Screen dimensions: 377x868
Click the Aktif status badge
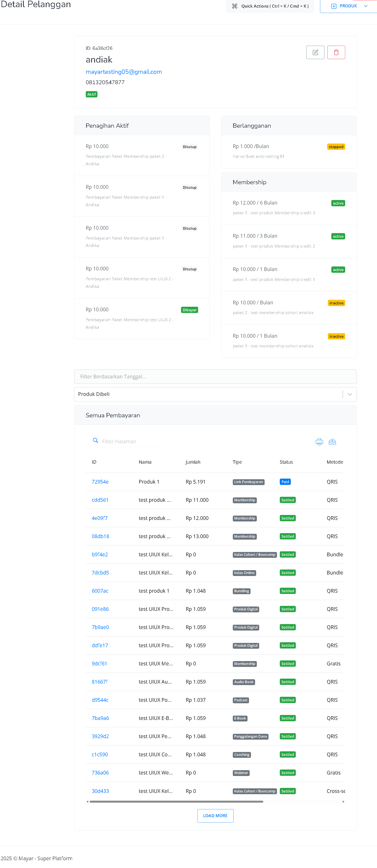[91, 94]
